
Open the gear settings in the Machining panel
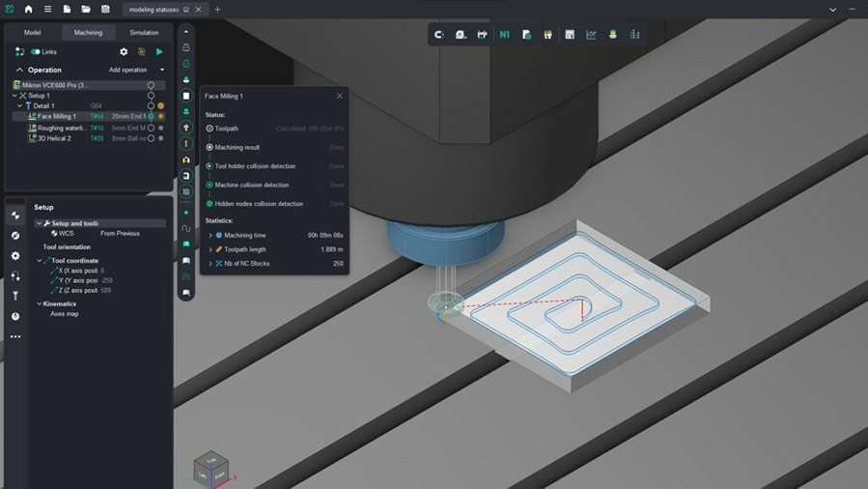click(x=124, y=52)
